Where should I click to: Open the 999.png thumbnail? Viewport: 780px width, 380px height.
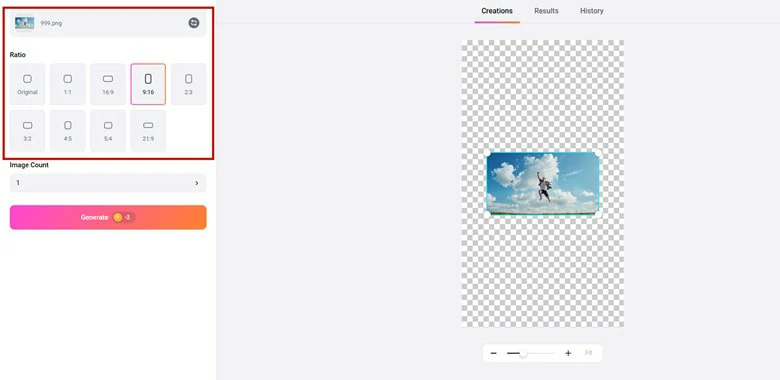[24, 23]
